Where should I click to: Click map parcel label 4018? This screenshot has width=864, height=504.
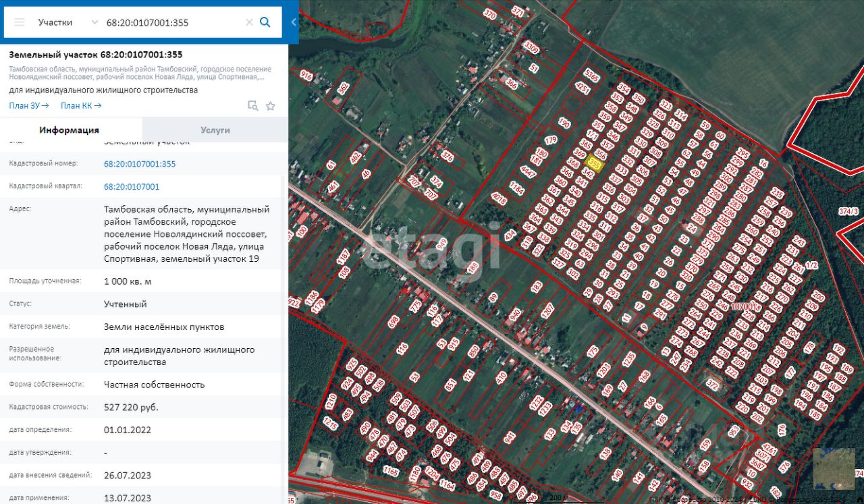point(500,198)
